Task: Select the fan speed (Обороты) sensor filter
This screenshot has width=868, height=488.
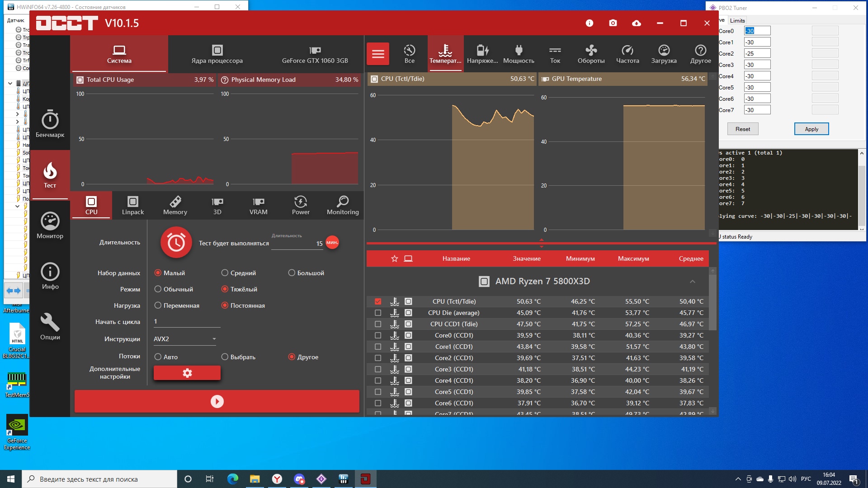Action: (x=591, y=54)
